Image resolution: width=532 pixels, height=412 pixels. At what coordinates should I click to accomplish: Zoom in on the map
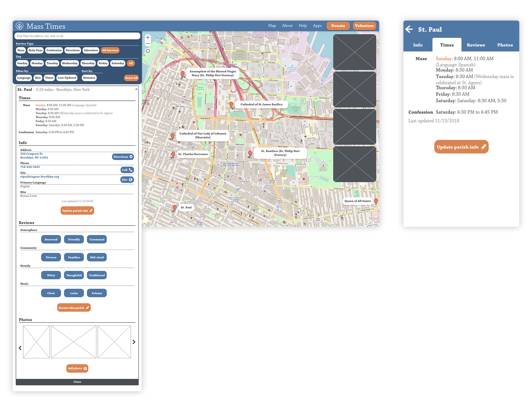click(148, 37)
